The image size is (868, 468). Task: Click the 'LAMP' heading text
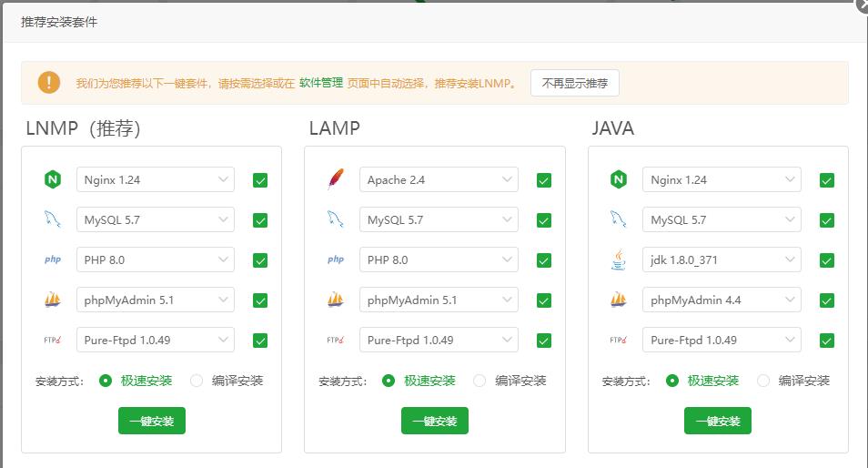coord(334,128)
